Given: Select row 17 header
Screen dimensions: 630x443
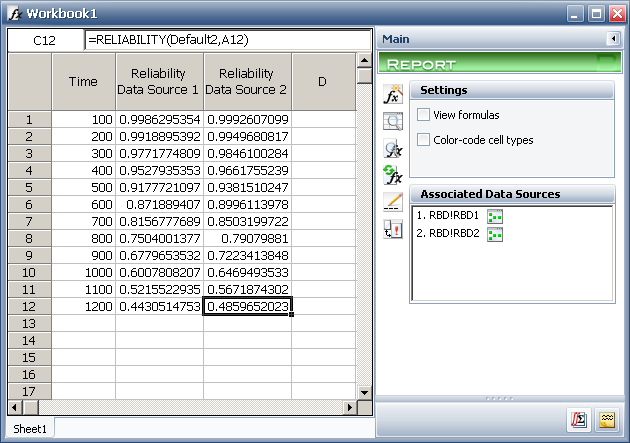Looking at the screenshot, I should [29, 391].
